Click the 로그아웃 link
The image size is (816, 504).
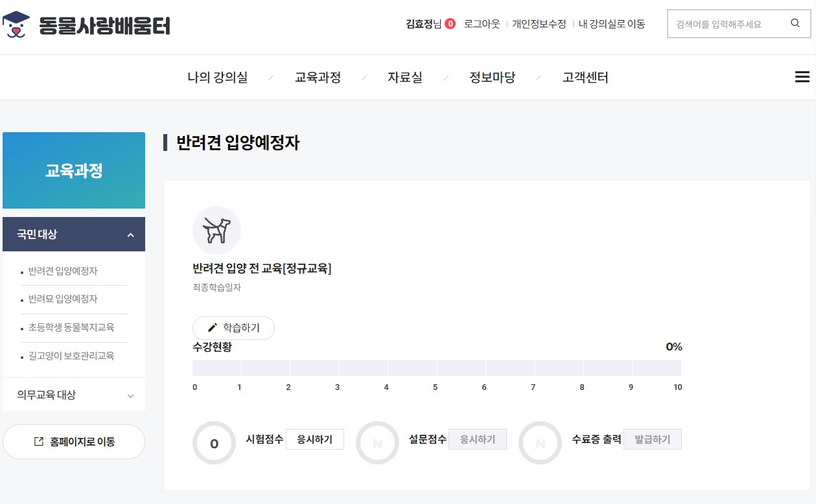click(482, 24)
